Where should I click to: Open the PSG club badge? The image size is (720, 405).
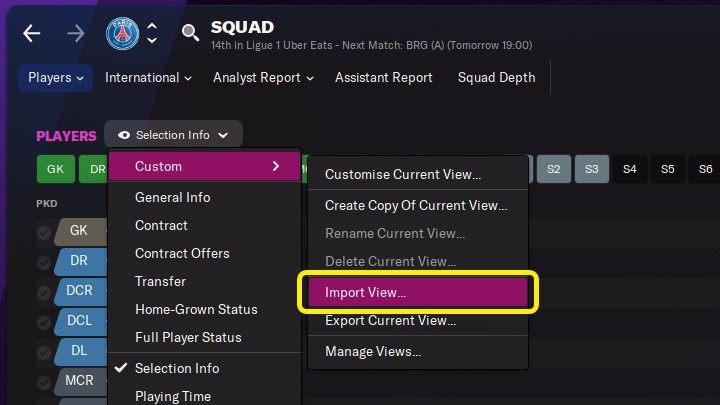click(123, 33)
